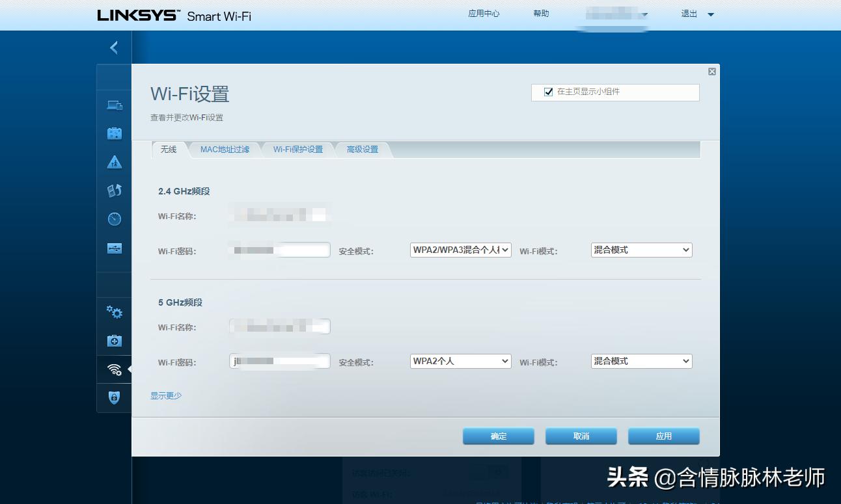Open the 5 GHz 安全模式 dropdown

460,361
